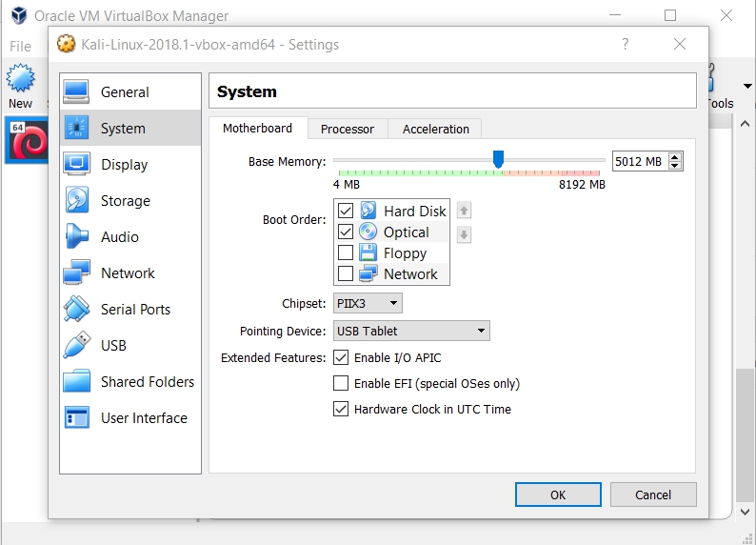The width and height of the screenshot is (756, 545).
Task: Click the User Interface icon
Action: (x=77, y=418)
